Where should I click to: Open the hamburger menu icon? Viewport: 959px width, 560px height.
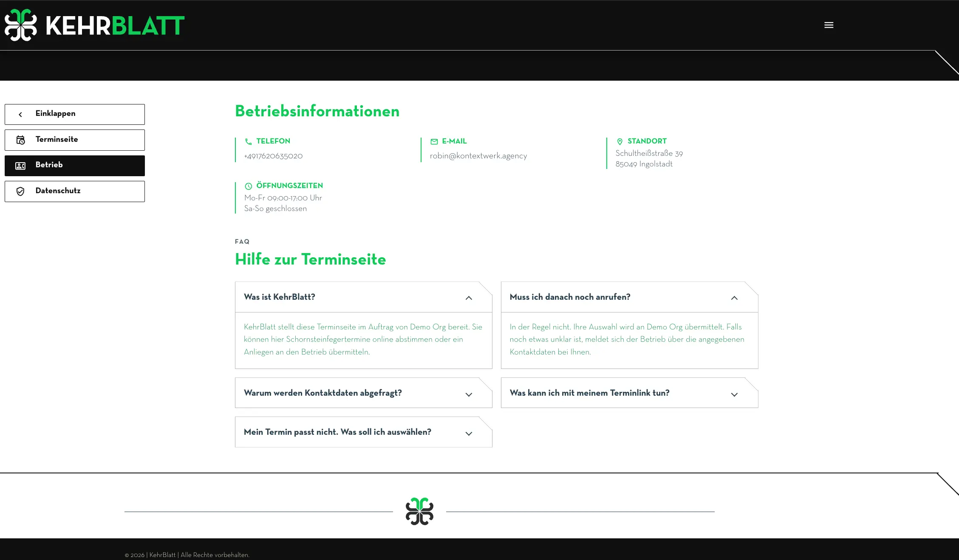(x=829, y=25)
